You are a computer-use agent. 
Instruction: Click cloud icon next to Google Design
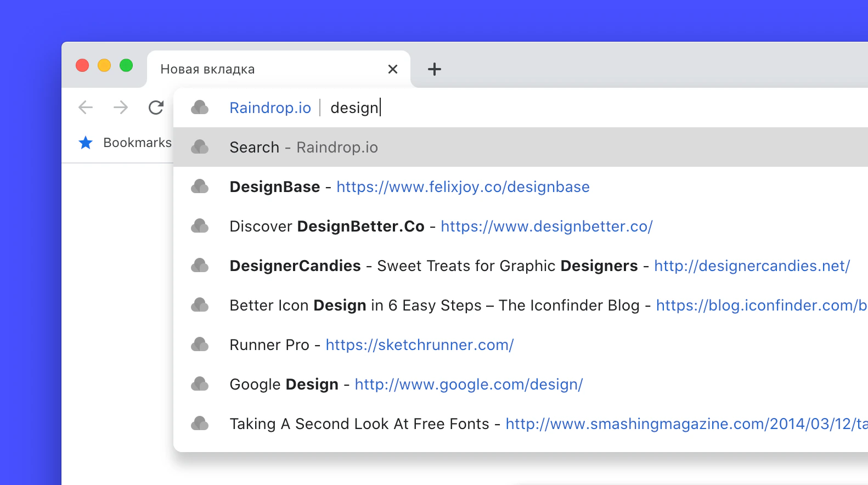tap(200, 384)
